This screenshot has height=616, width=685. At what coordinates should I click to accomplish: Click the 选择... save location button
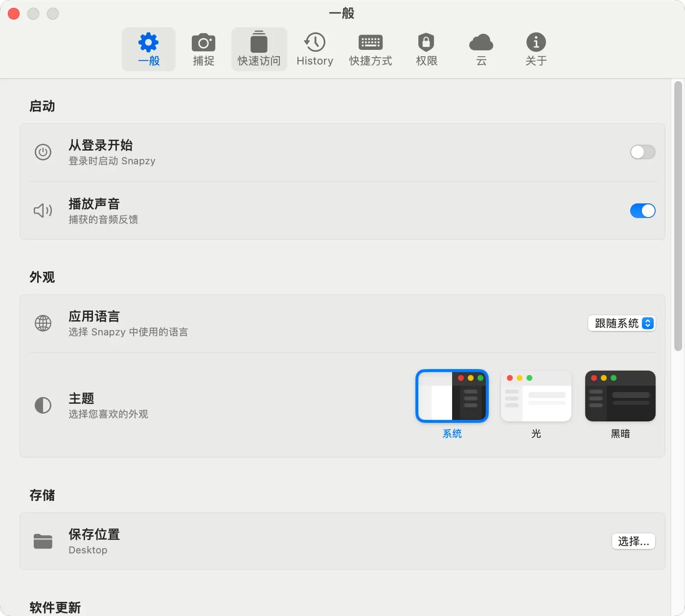coord(634,541)
